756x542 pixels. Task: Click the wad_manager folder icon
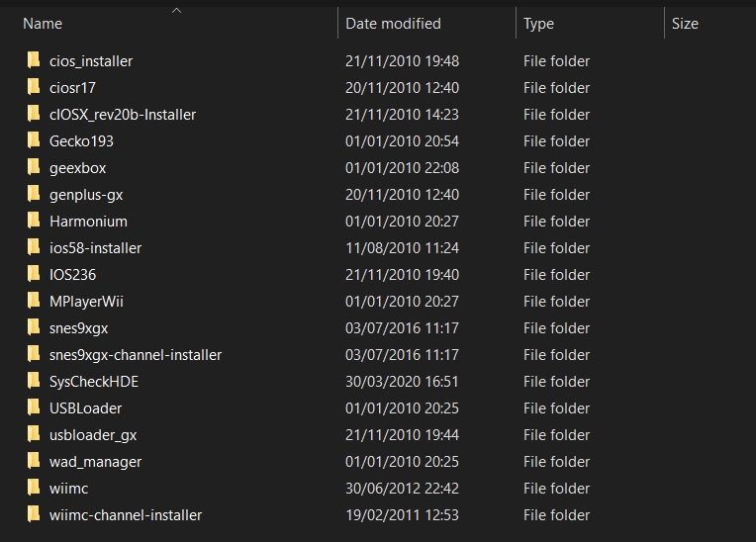pos(34,461)
